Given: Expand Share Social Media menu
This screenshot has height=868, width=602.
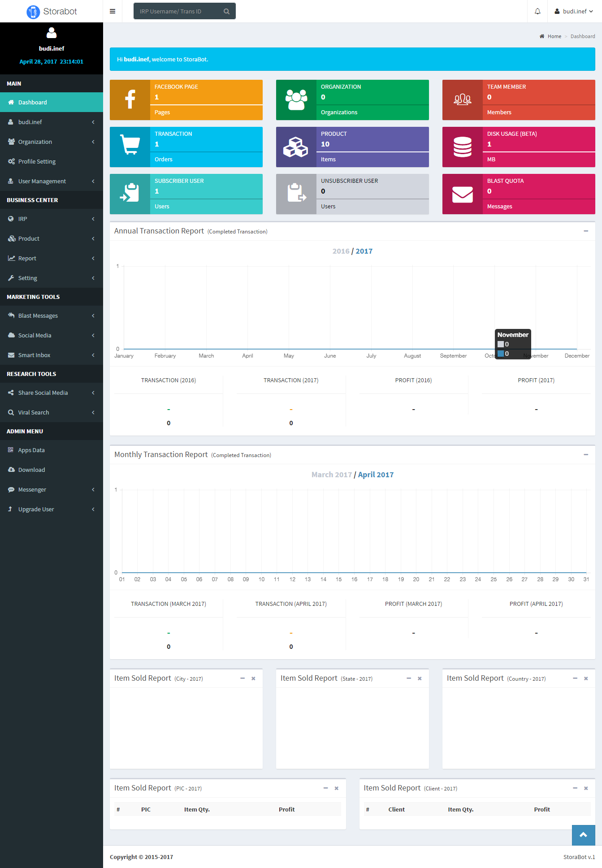Looking at the screenshot, I should click(52, 393).
